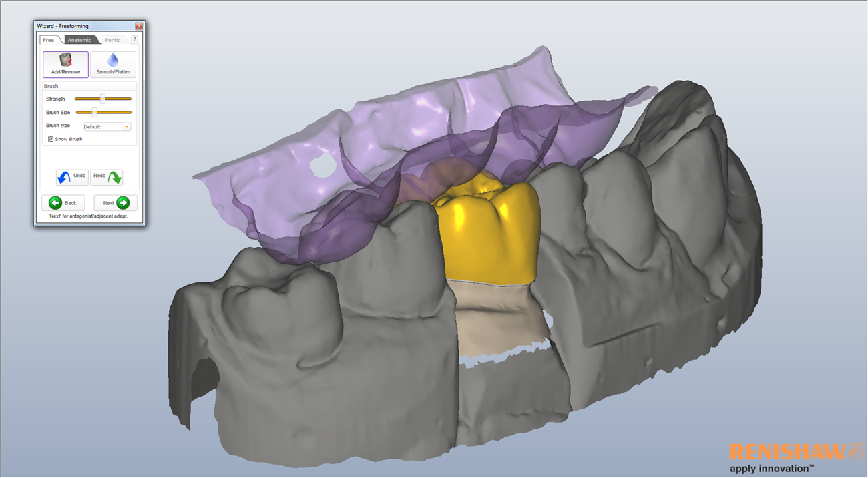868x478 pixels.
Task: Switch to the Free tab
Action: [49, 40]
